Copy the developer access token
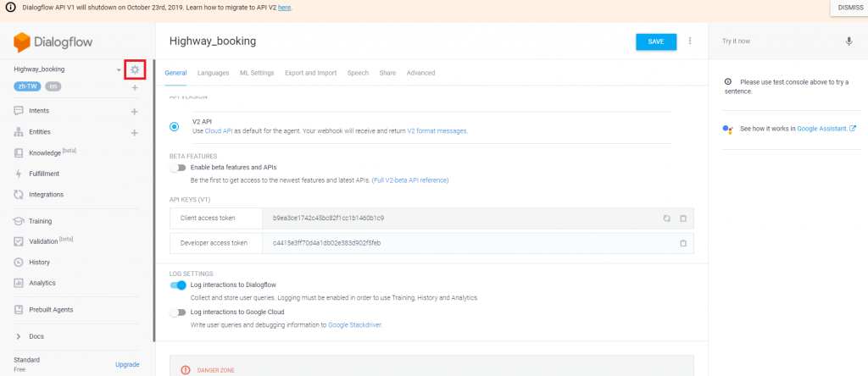Viewport: 868px width, 376px height. point(683,243)
